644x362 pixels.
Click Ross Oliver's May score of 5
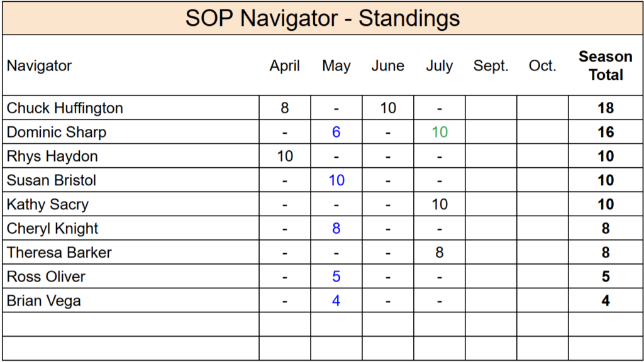(x=336, y=277)
